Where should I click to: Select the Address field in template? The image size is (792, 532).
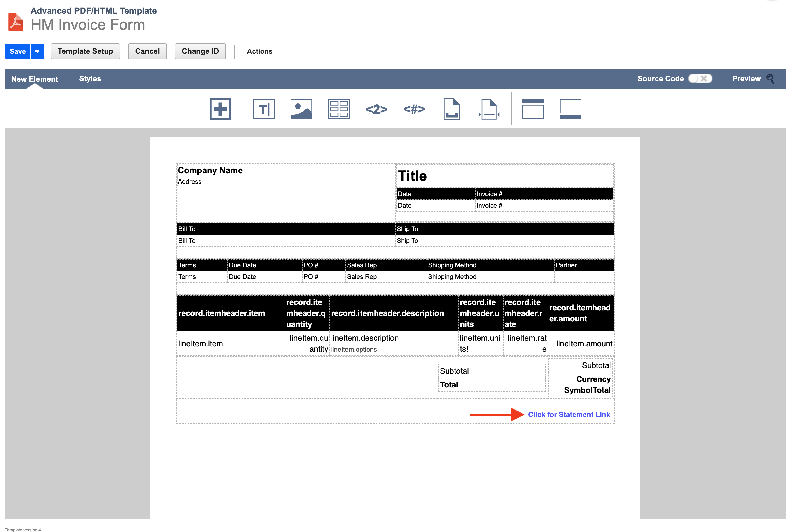[x=286, y=182]
